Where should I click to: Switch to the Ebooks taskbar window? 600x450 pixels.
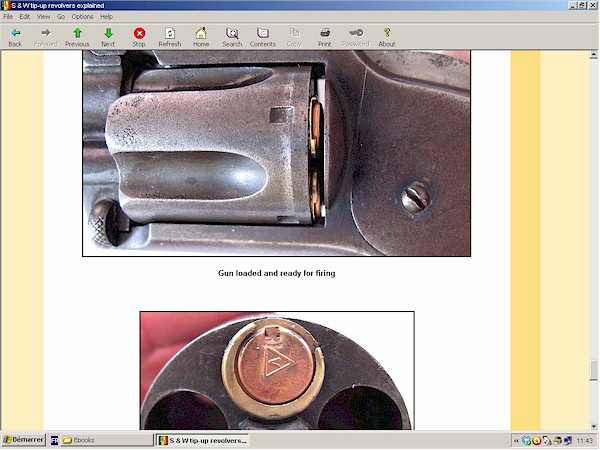click(x=107, y=440)
